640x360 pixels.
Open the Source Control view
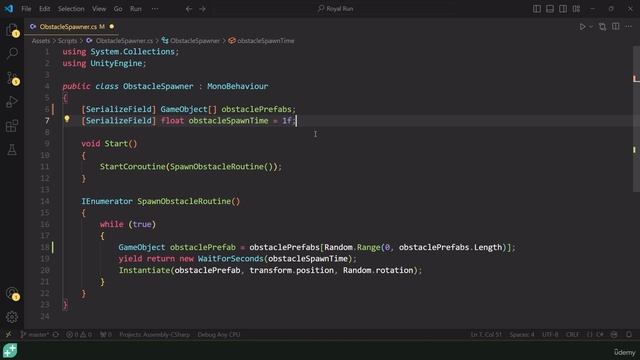point(12,78)
